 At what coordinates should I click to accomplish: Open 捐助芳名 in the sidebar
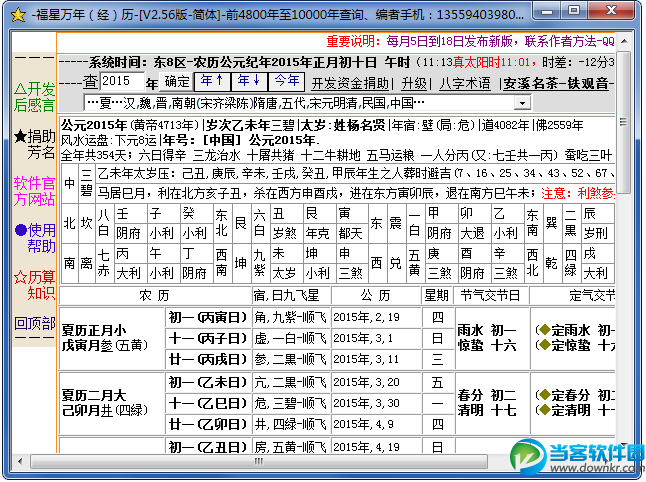(x=34, y=144)
